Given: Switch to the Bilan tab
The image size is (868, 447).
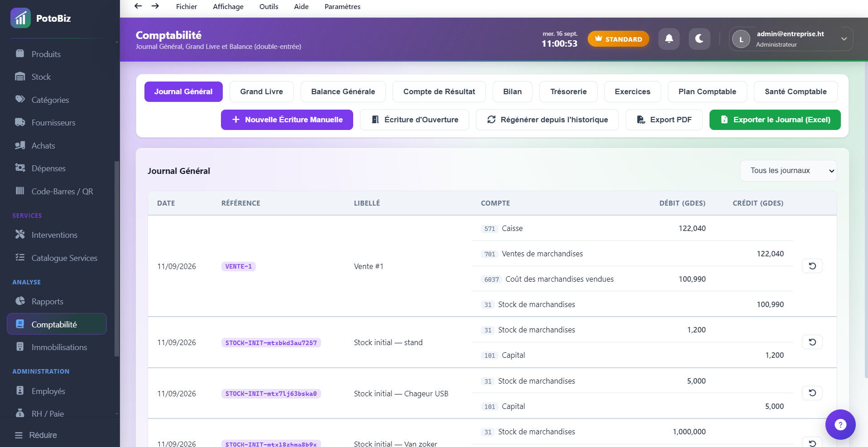Looking at the screenshot, I should [x=512, y=91].
